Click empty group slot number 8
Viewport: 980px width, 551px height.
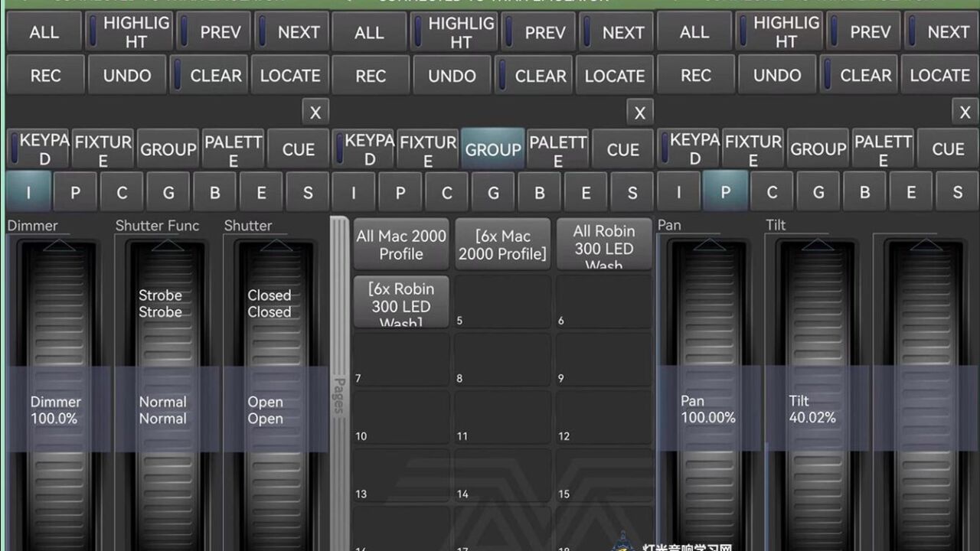point(502,360)
